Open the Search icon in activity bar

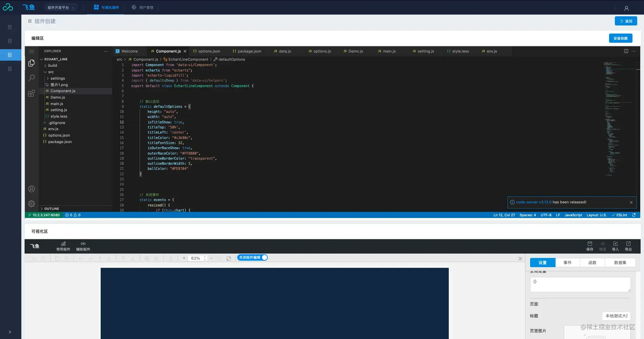(x=32, y=78)
